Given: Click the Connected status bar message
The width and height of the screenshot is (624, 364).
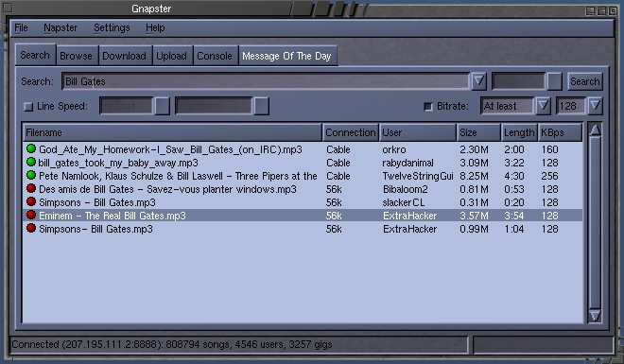Looking at the screenshot, I should [171, 344].
